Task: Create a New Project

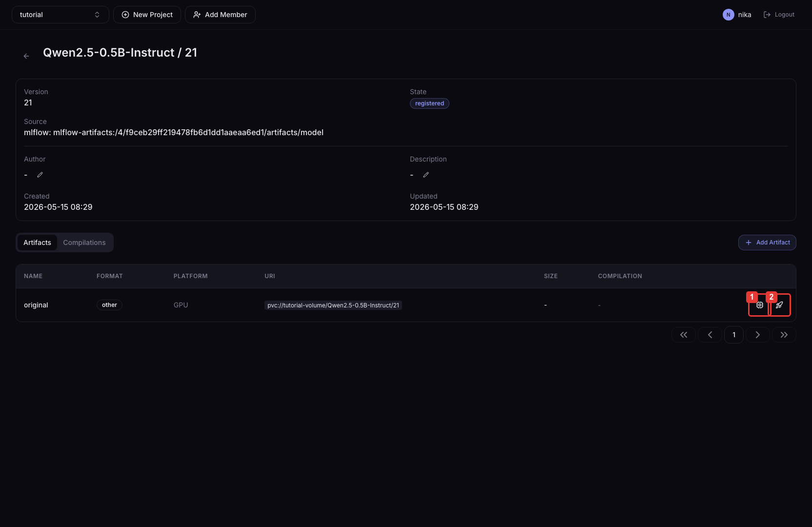Action: (147, 15)
